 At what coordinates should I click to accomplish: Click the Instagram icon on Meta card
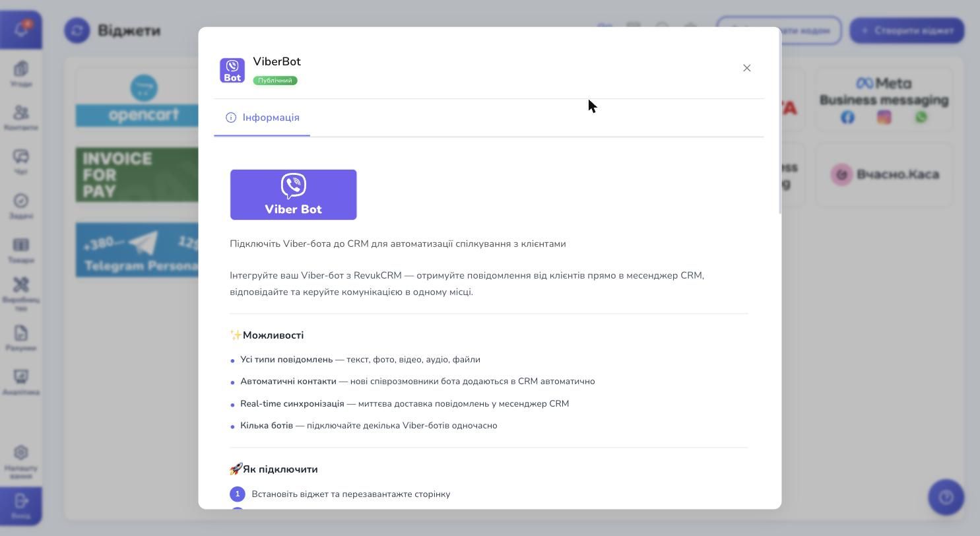884,117
